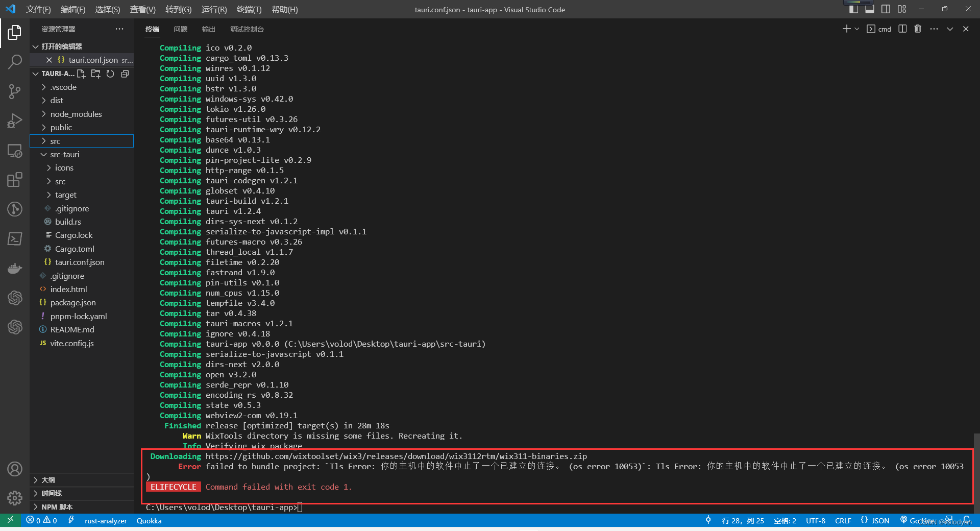Open the launch profile dropdown next to plus
This screenshot has width=980, height=531.
[857, 29]
